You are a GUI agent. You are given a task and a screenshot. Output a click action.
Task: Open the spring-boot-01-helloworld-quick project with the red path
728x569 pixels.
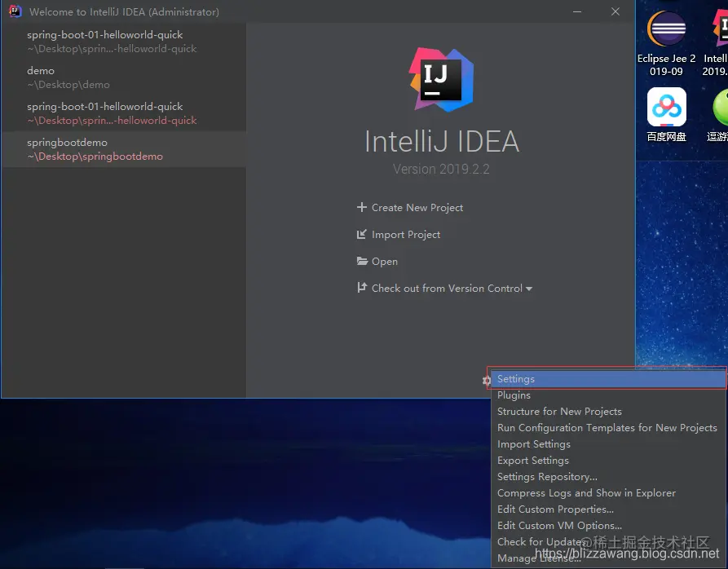point(123,112)
